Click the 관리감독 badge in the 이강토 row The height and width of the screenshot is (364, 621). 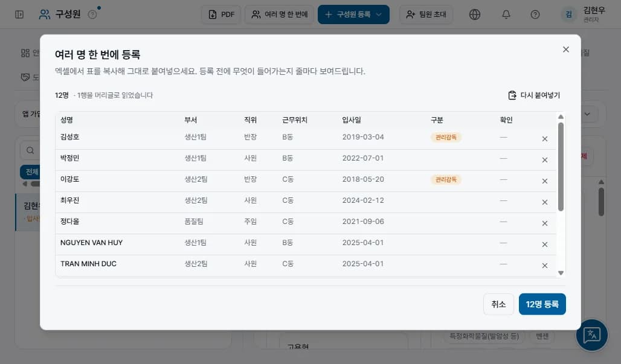tap(446, 180)
